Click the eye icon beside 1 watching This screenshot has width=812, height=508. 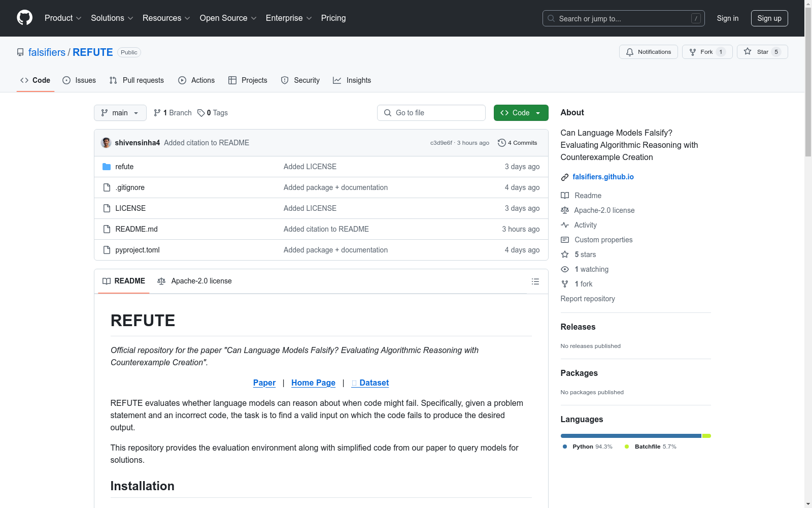pos(565,269)
